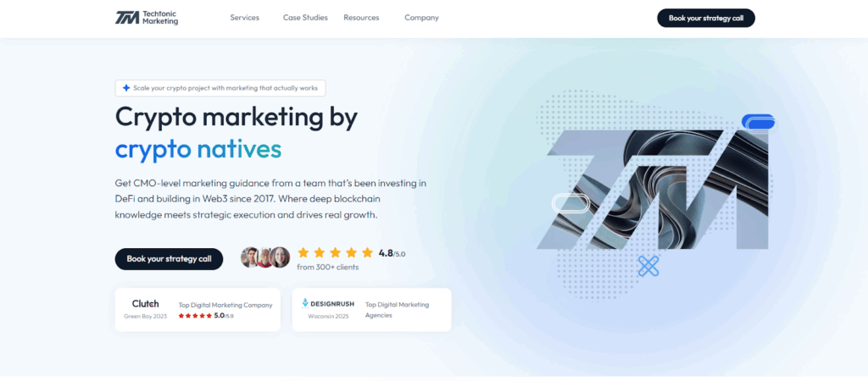868x381 pixels.
Task: Click header Book your strategy call button
Action: (x=706, y=18)
